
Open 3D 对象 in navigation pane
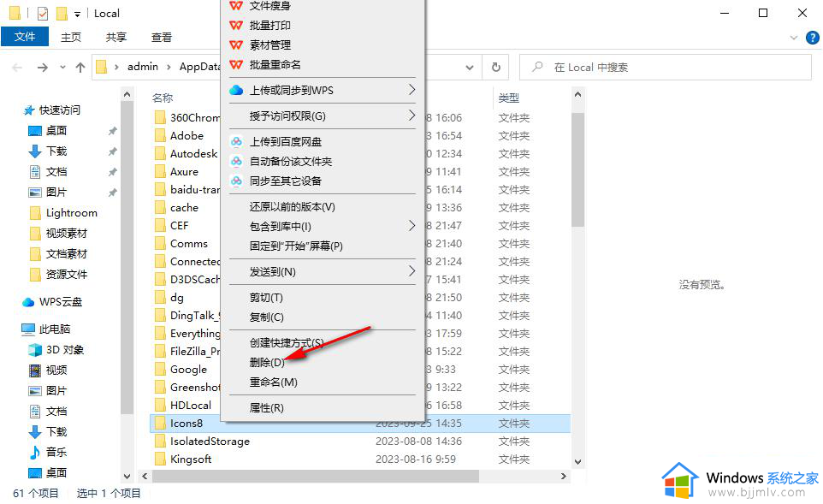56,350
